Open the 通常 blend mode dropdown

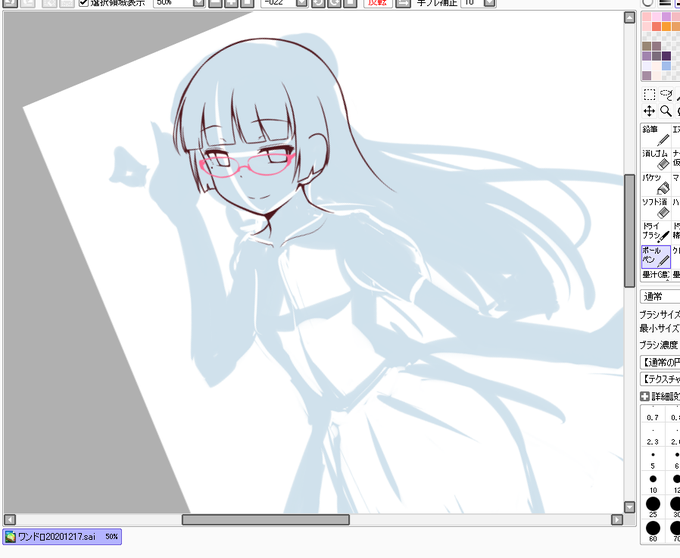click(660, 297)
